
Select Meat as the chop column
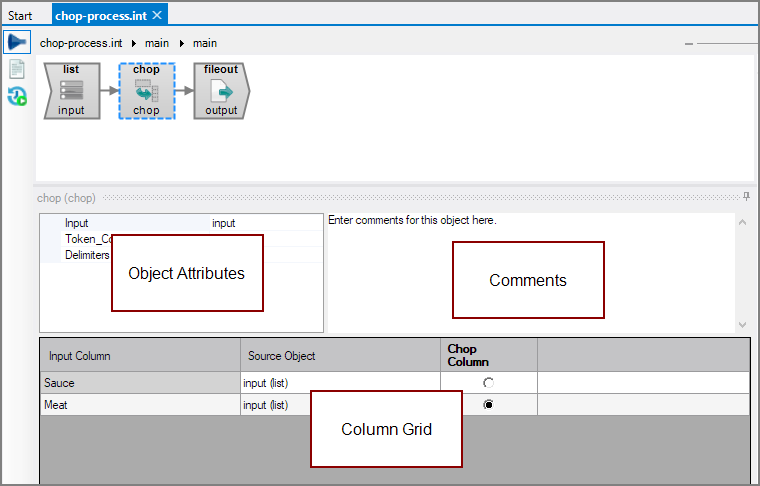(488, 404)
